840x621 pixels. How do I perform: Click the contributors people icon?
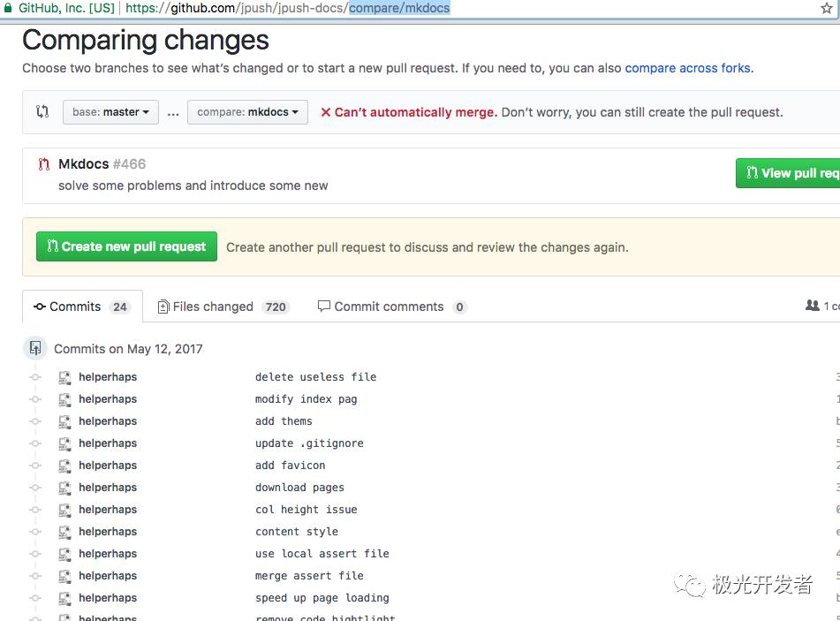[812, 306]
